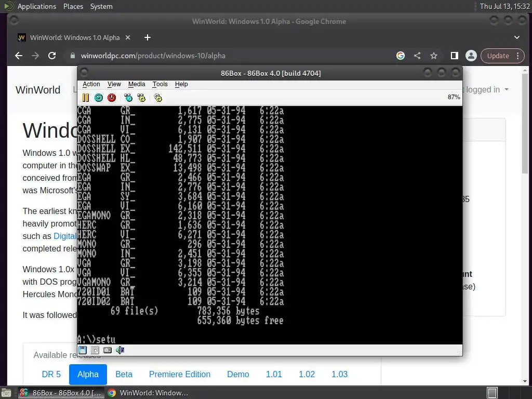The height and width of the screenshot is (399, 532).
Task: Reload the WinWorld page
Action: pyautogui.click(x=52, y=56)
